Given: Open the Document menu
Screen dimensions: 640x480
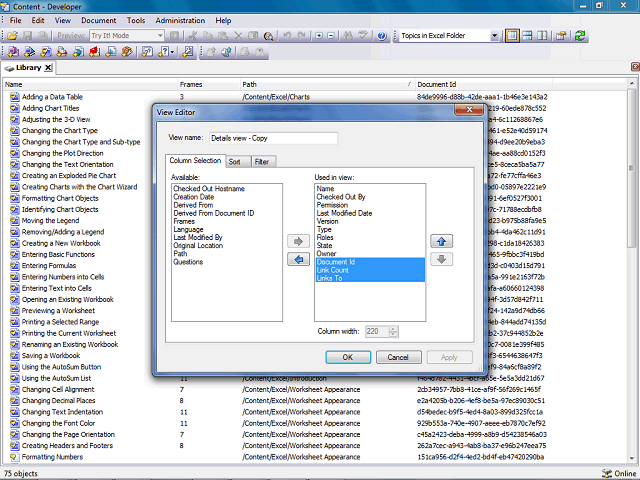Looking at the screenshot, I should (98, 20).
